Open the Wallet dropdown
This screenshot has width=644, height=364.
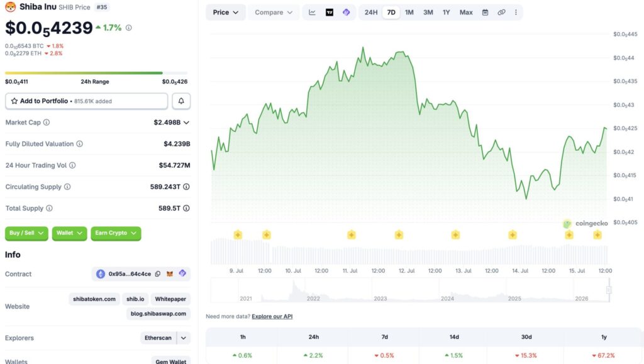tap(69, 233)
